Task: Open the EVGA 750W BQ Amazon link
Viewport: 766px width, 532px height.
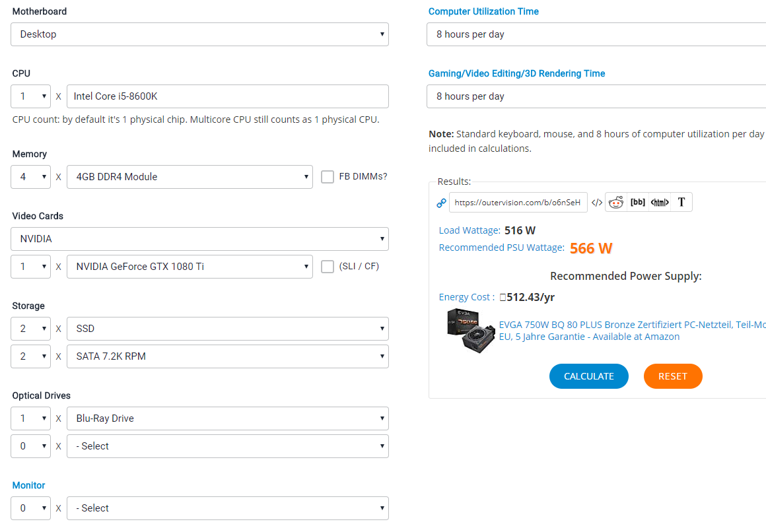Action: (x=632, y=331)
